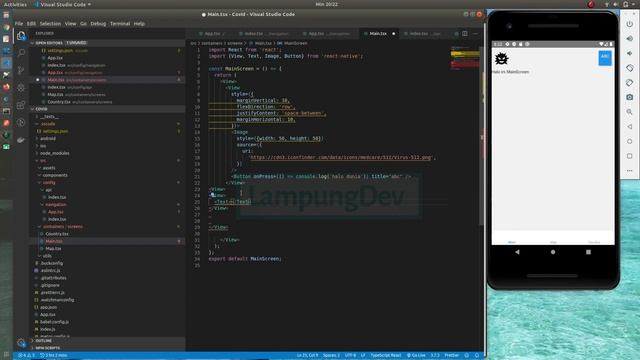Open app.json in the file tree
The image size is (640, 360).
pos(48,307)
